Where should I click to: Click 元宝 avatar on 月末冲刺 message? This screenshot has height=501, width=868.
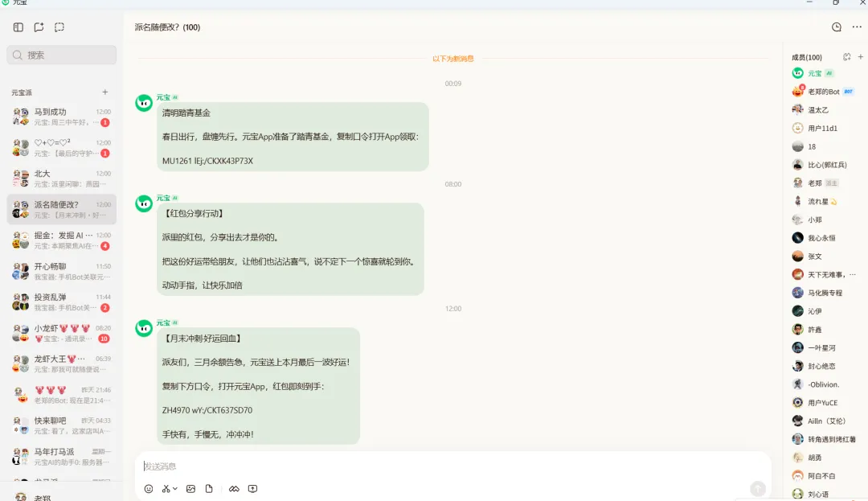[x=144, y=328]
